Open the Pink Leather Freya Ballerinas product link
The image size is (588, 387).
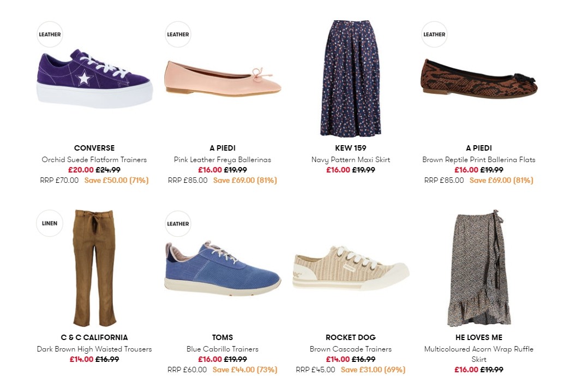(x=222, y=159)
